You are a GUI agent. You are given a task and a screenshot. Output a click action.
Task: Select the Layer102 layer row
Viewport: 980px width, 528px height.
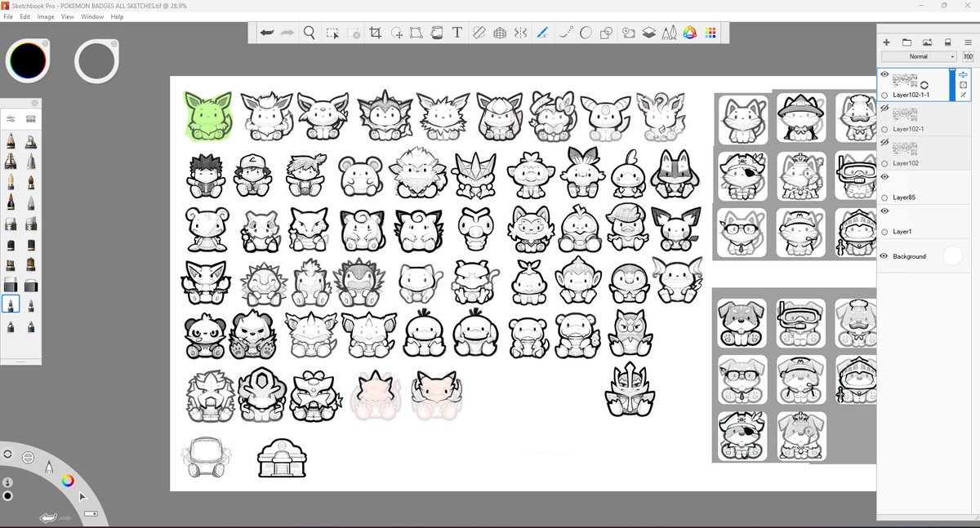925,153
